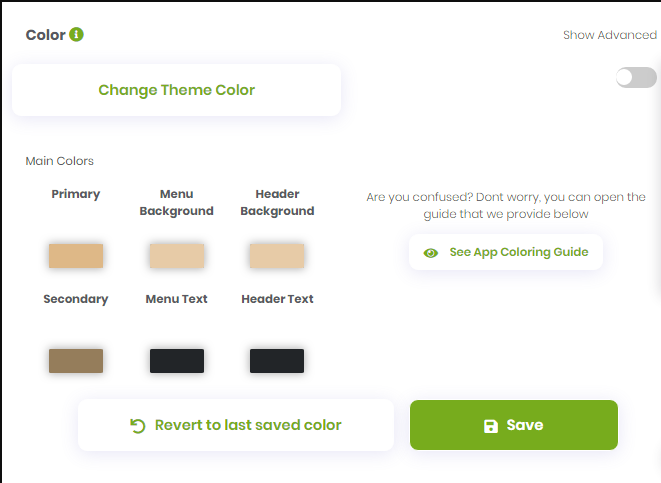
Task: Click the floppy disk icon on Save
Action: [x=491, y=426]
